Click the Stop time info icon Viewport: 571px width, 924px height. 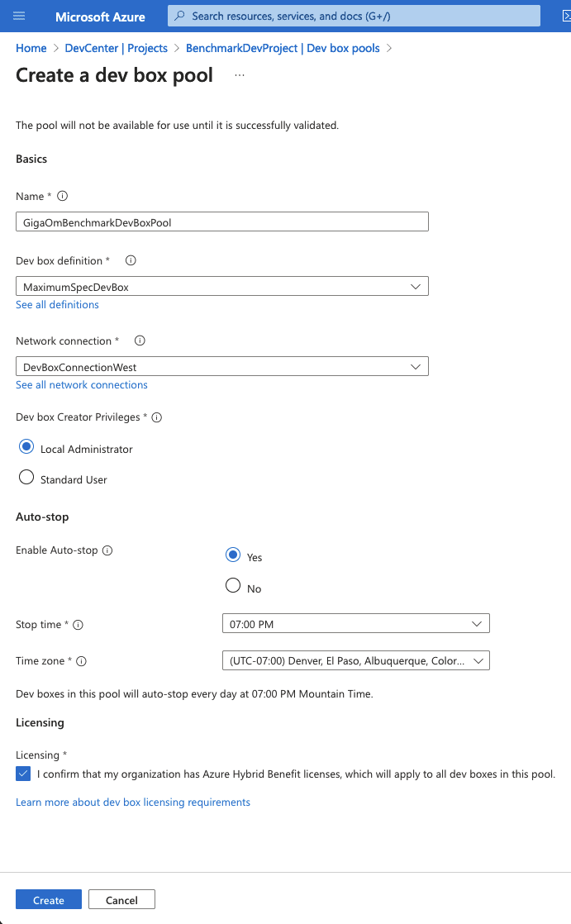point(79,625)
